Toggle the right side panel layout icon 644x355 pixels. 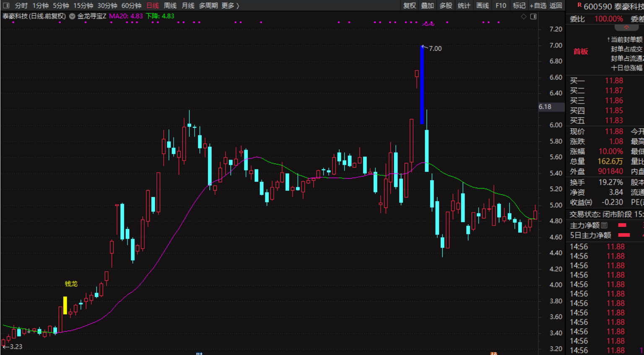(533, 16)
